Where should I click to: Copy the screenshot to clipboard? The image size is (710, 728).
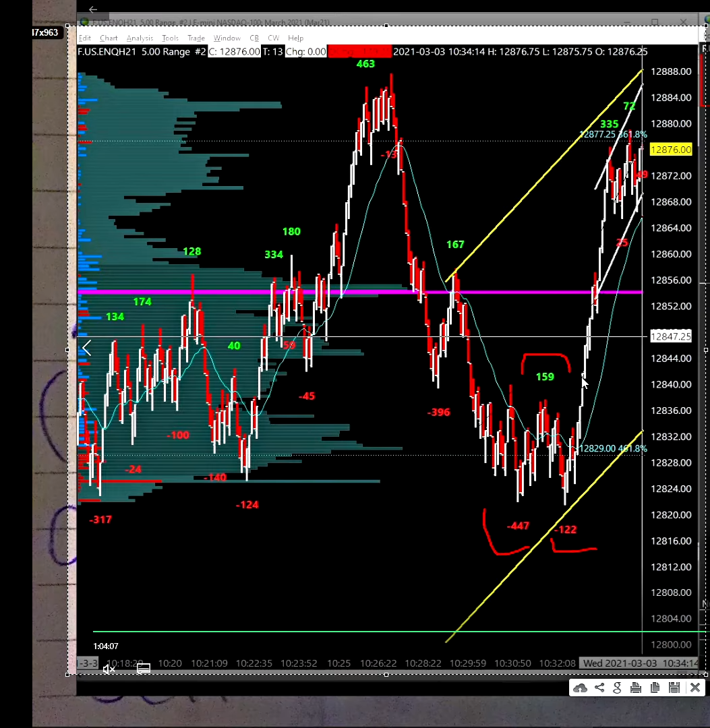(x=655, y=688)
